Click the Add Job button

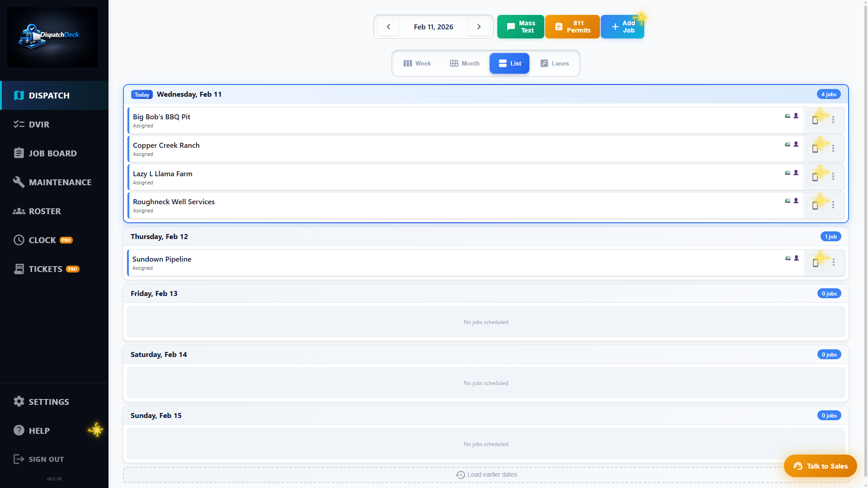point(623,27)
